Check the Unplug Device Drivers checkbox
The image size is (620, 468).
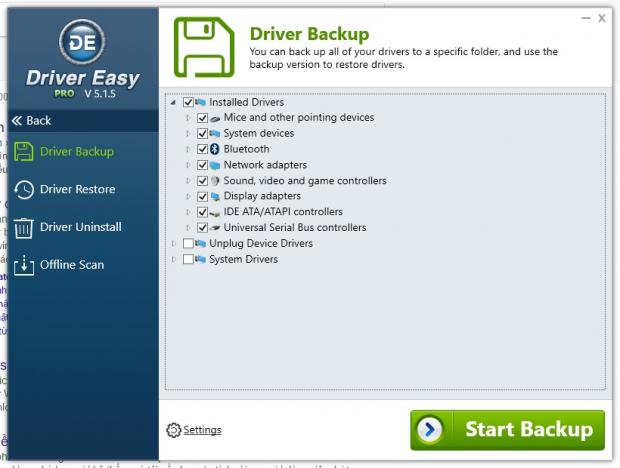(188, 243)
